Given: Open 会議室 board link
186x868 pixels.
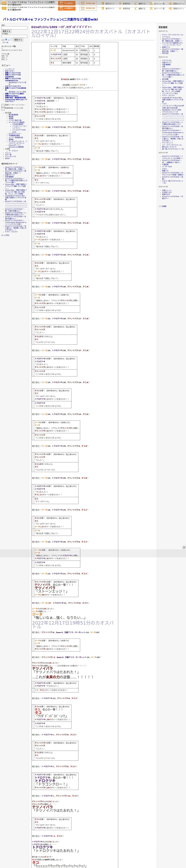Looking at the screenshot, I should click(x=11, y=119).
